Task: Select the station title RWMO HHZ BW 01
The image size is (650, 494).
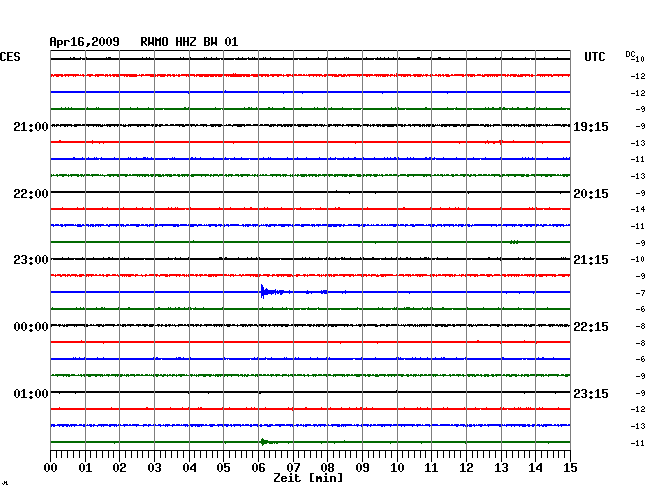Action: click(189, 42)
